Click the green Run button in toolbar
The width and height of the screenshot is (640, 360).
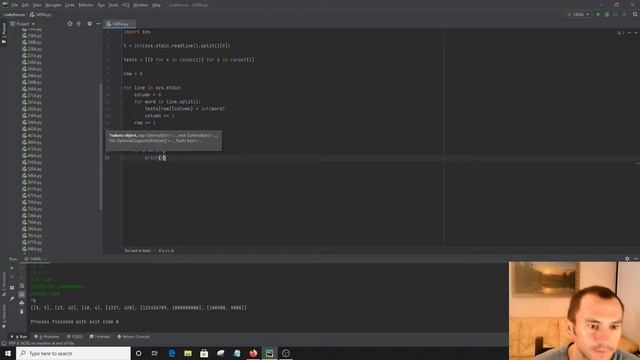(598, 14)
